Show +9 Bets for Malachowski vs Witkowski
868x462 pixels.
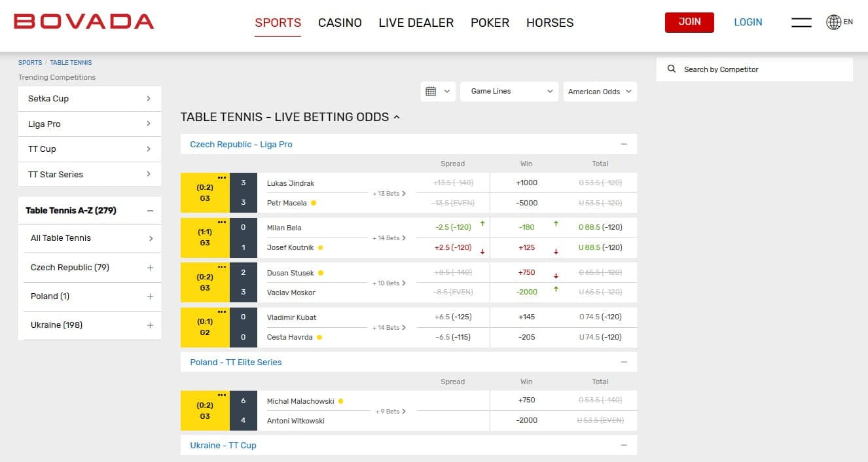[390, 412]
